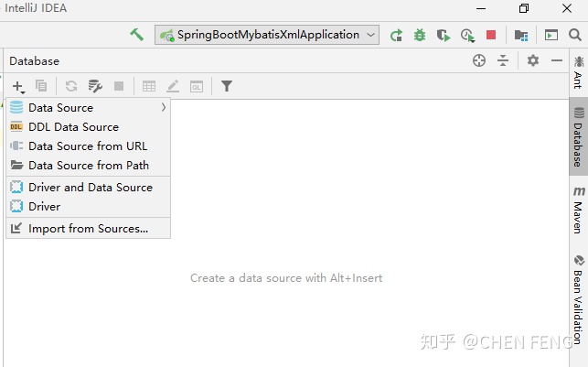Screen dimensions: 588x367
Task: Select the Driver menu entry
Action: point(89,207)
